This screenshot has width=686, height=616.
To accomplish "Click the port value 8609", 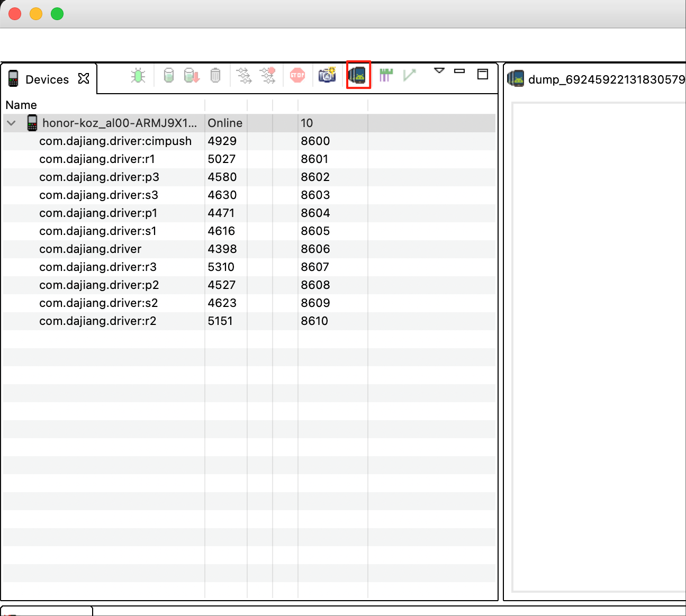I will point(315,303).
